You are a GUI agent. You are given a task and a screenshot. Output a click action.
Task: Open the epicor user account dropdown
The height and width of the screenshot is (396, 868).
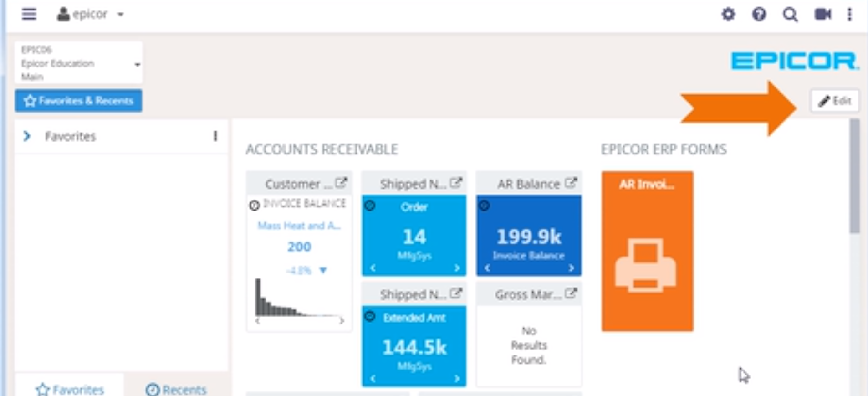pyautogui.click(x=90, y=15)
